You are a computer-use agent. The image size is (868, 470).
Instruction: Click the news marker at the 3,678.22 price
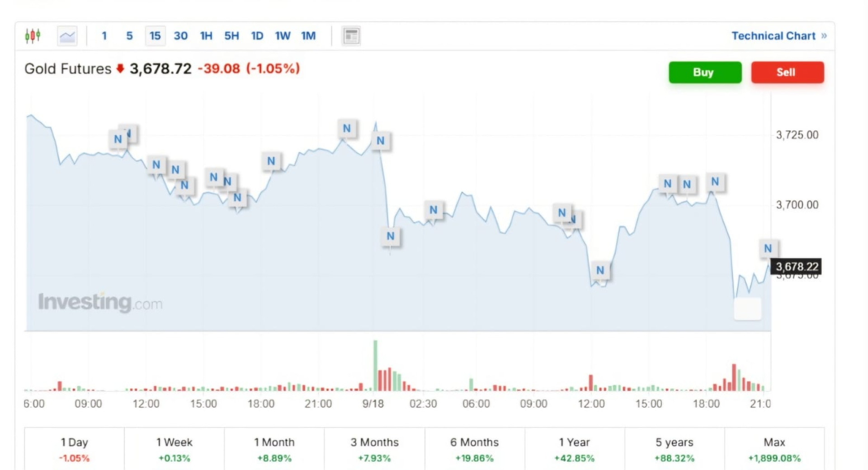[x=768, y=248]
